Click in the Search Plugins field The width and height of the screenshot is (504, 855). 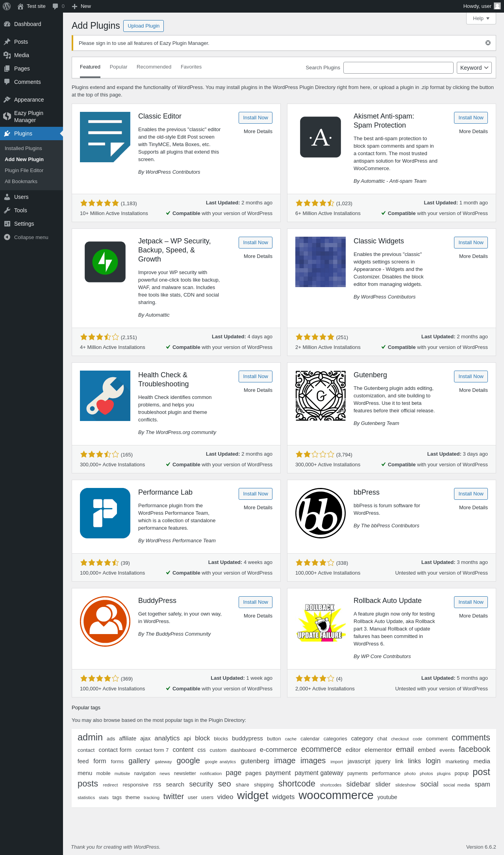pos(398,68)
